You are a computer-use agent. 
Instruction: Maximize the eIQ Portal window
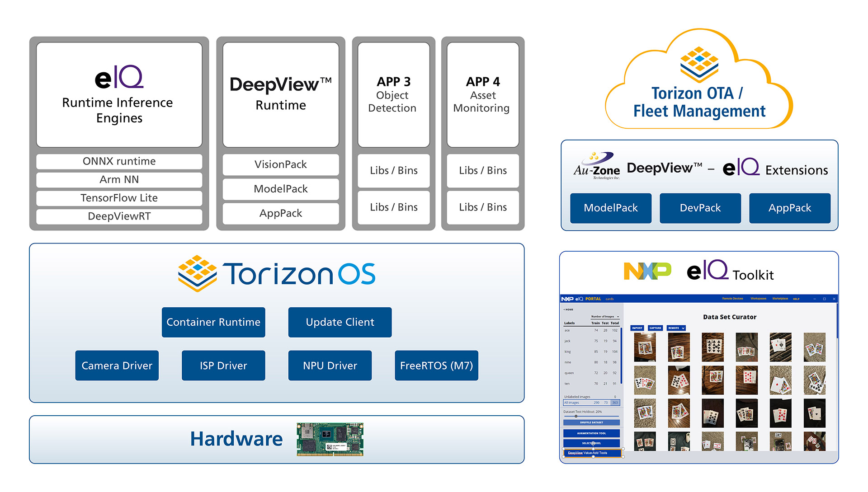point(824,299)
